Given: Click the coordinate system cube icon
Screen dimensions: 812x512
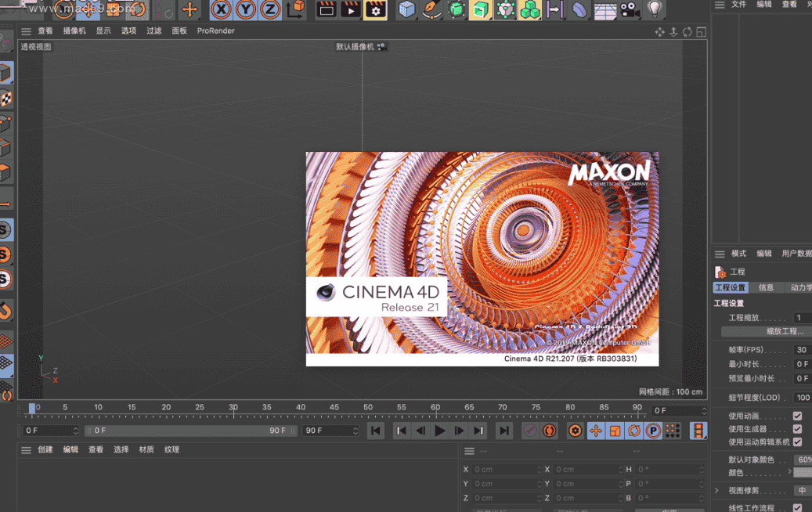Looking at the screenshot, I should 296,9.
